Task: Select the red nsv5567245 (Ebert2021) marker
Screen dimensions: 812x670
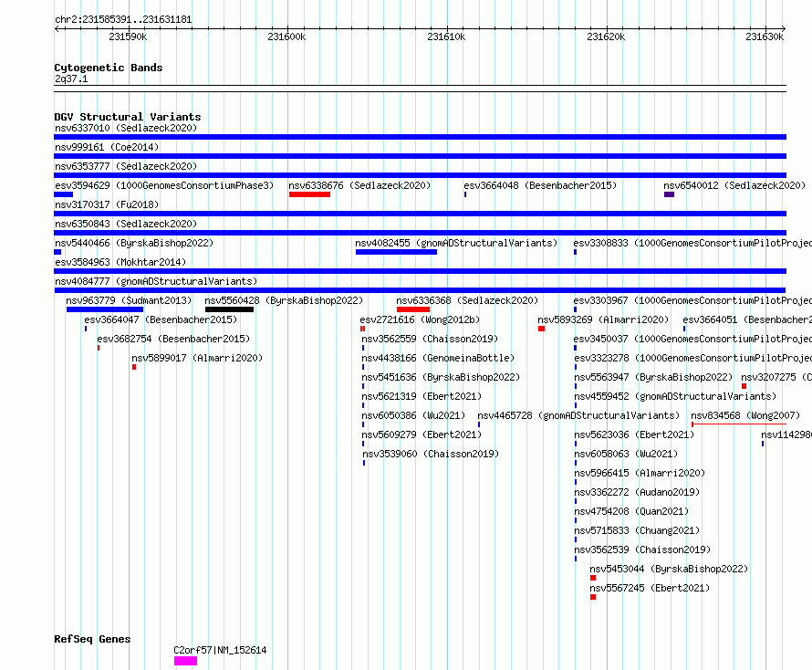Action: tap(593, 597)
